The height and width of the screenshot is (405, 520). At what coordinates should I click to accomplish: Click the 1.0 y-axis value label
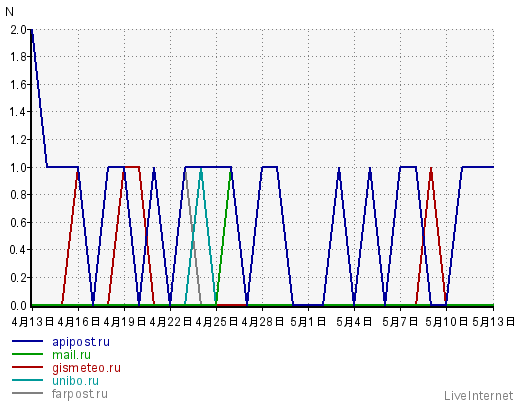click(18, 167)
